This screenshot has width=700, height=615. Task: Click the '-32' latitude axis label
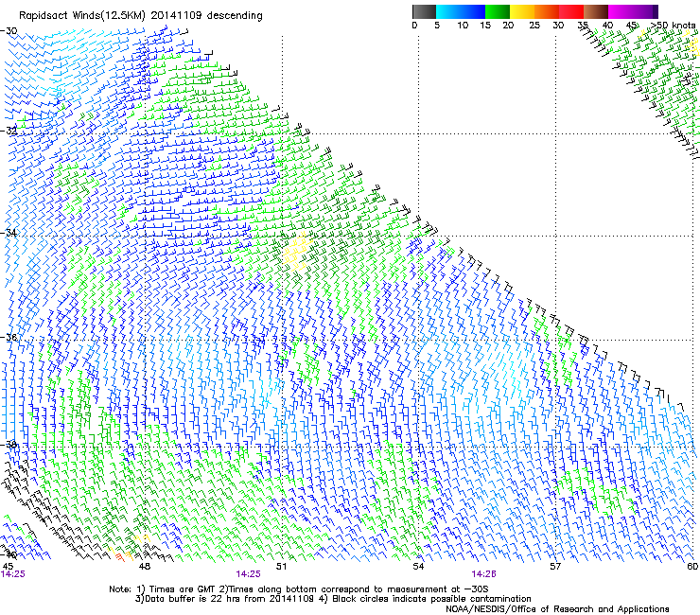point(9,131)
